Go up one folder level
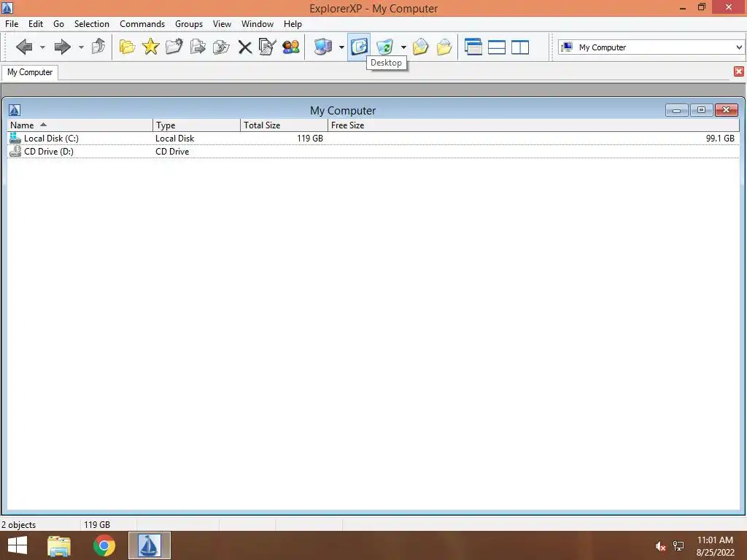747x560 pixels. click(98, 47)
